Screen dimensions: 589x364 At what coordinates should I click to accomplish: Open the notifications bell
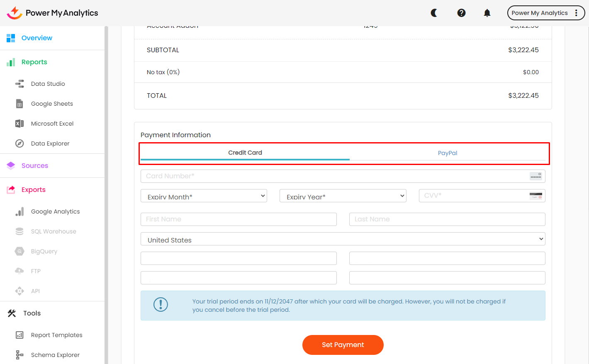tap(487, 13)
